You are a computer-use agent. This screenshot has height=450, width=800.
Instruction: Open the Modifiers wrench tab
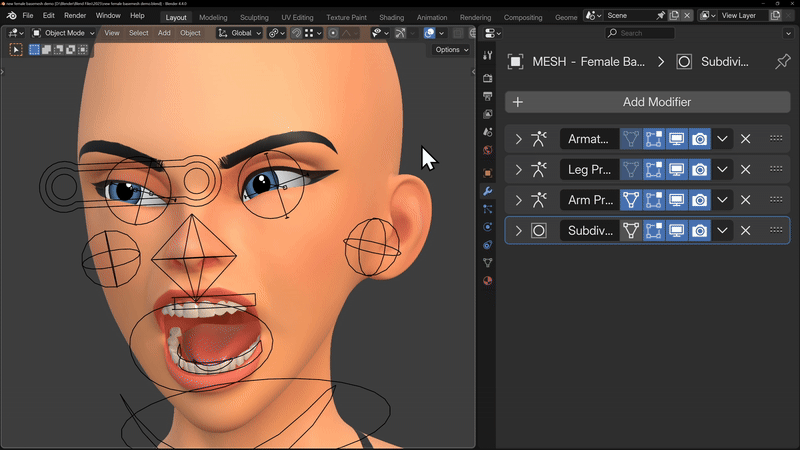(488, 191)
